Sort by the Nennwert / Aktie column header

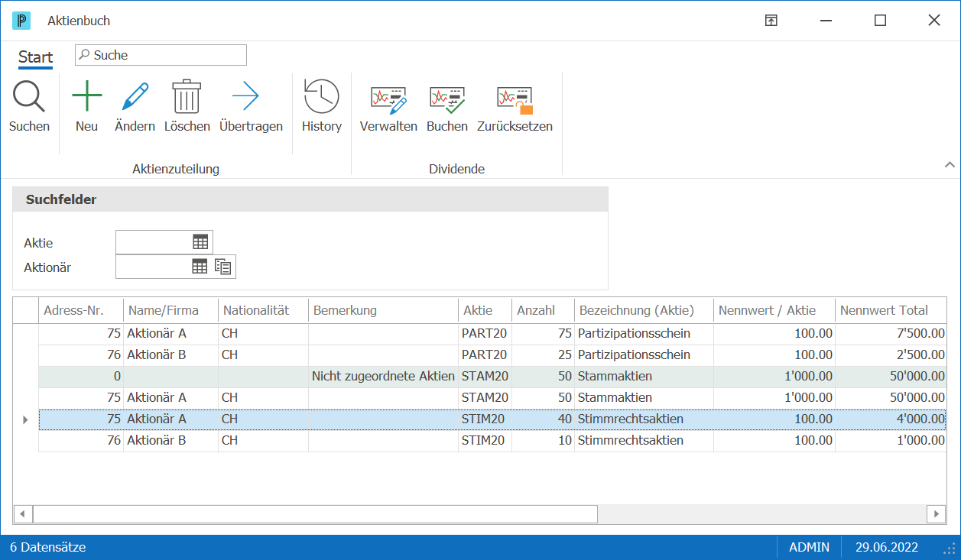coord(774,310)
